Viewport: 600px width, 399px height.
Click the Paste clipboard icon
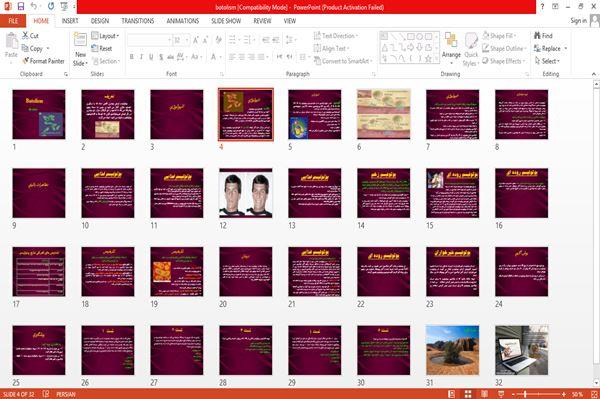click(x=11, y=41)
